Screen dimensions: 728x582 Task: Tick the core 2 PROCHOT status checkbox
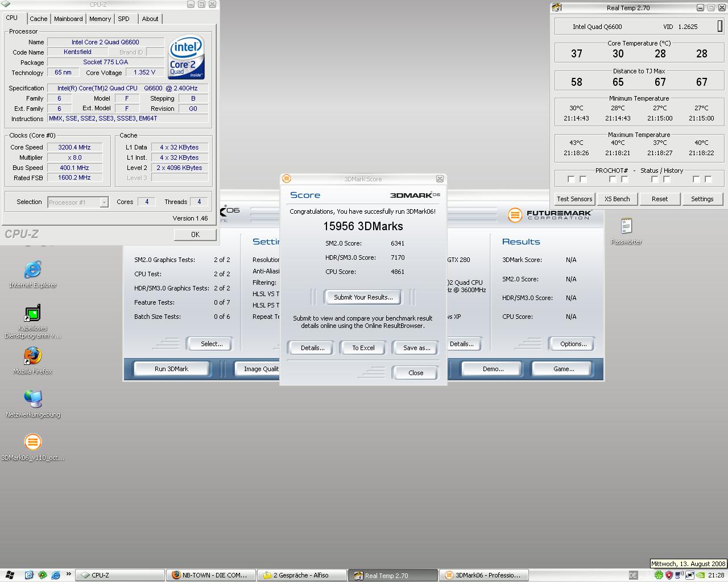tap(613, 179)
